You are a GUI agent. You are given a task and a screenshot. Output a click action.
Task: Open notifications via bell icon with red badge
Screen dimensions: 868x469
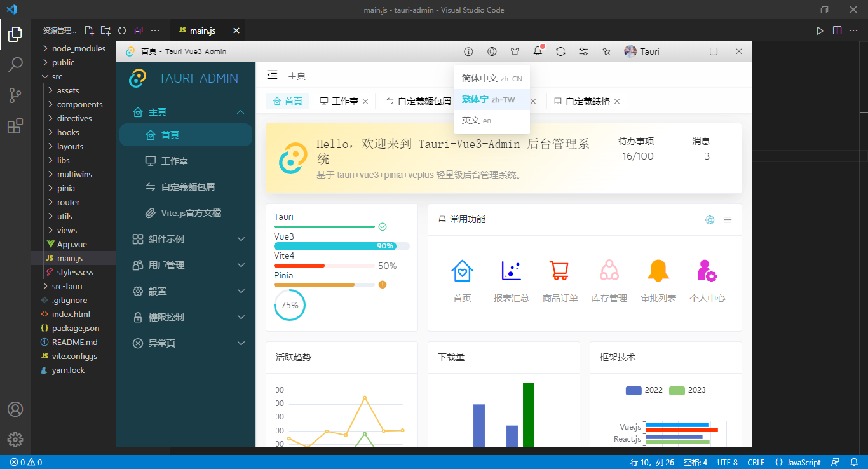pos(538,51)
